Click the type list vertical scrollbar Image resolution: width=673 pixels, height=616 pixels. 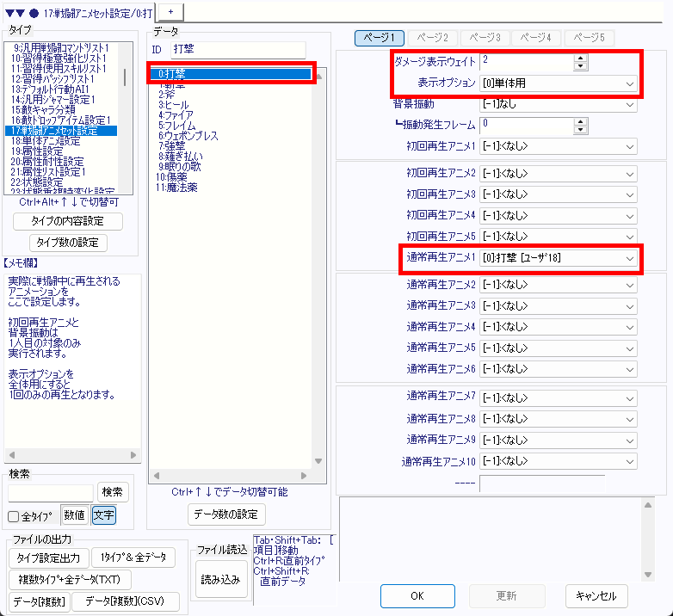(x=126, y=77)
